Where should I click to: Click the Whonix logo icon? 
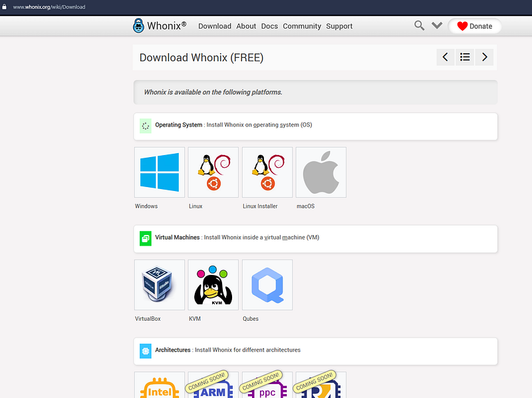tap(138, 26)
